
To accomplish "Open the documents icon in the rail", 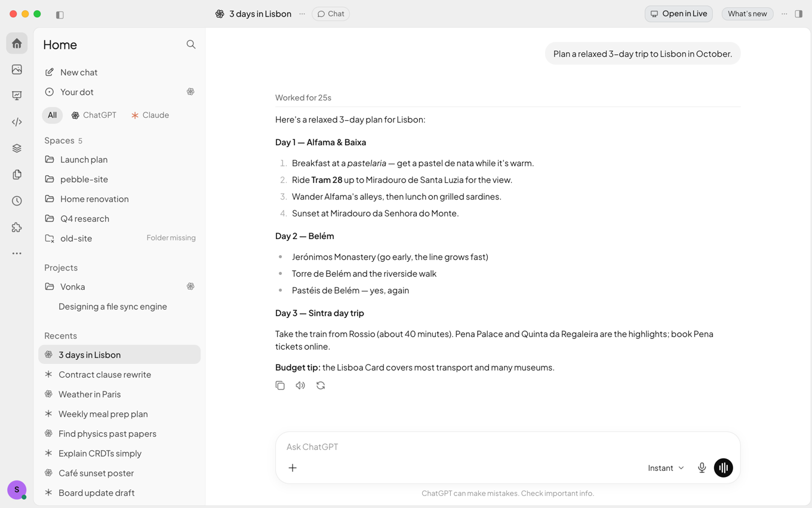I will (x=17, y=175).
